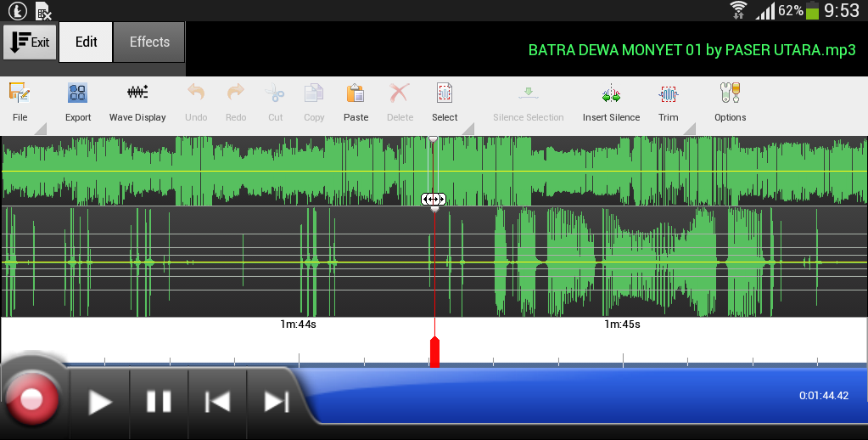Viewport: 868px width, 440px height.
Task: Tap the 9:53 clock
Action: coord(842,10)
